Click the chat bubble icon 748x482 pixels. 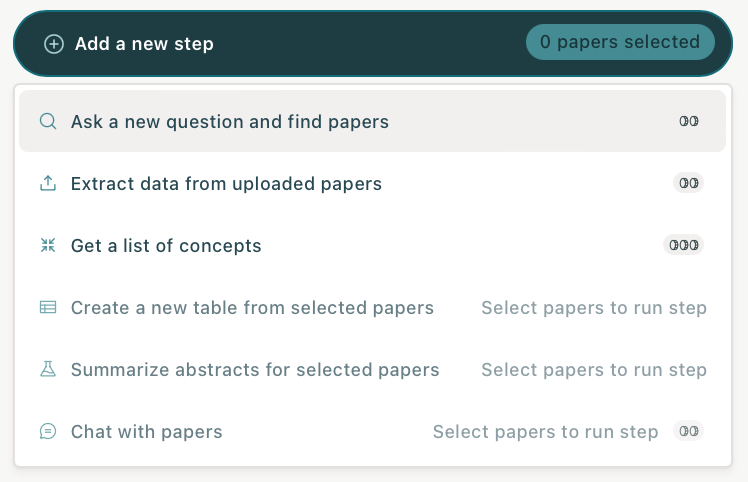pyautogui.click(x=48, y=432)
